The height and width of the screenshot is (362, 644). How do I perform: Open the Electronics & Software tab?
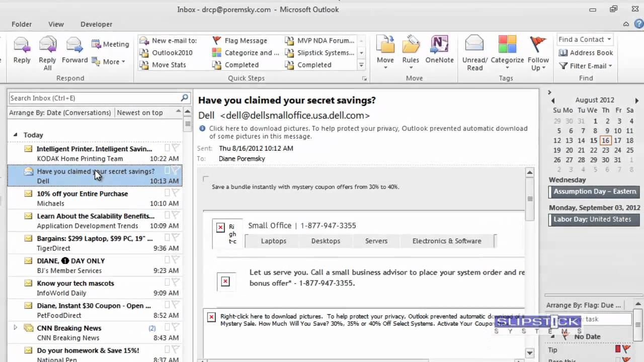[x=447, y=241]
